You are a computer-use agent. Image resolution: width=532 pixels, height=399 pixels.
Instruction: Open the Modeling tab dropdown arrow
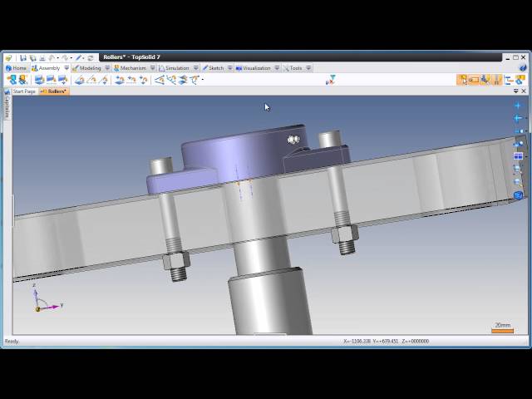(107, 68)
